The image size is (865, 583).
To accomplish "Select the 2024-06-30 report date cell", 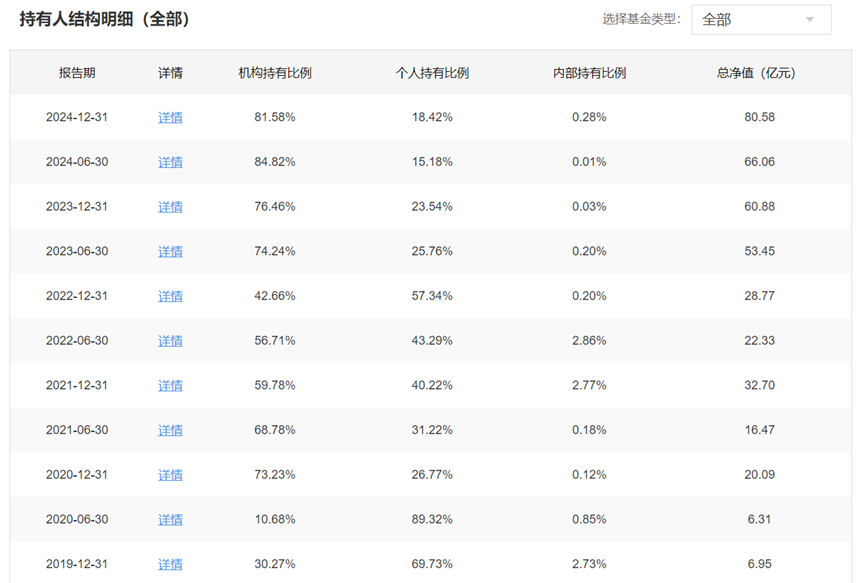I will (77, 162).
